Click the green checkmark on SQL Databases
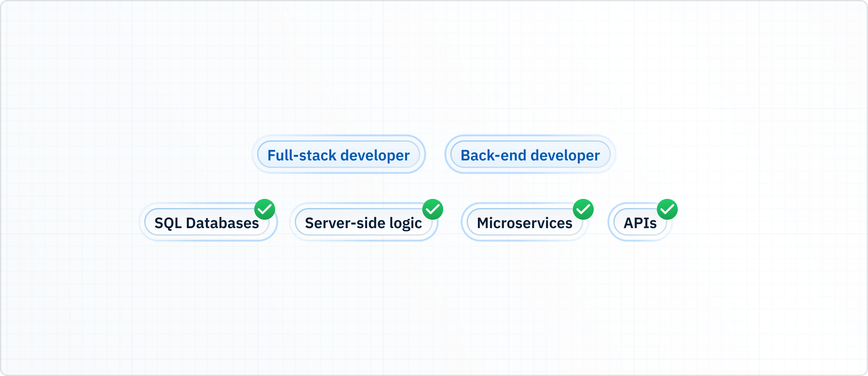This screenshot has width=868, height=376. (x=265, y=209)
